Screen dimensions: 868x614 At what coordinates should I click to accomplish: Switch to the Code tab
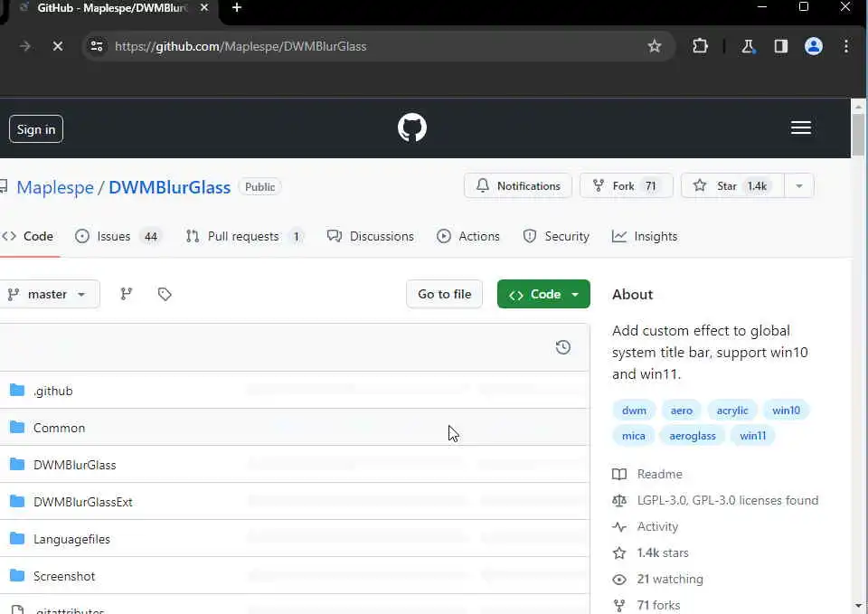[29, 236]
